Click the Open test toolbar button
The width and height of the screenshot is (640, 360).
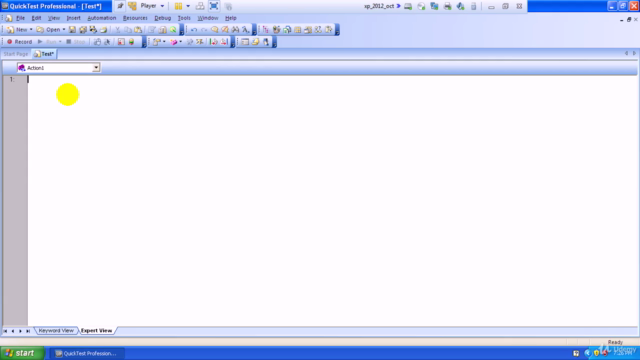[x=49, y=29]
